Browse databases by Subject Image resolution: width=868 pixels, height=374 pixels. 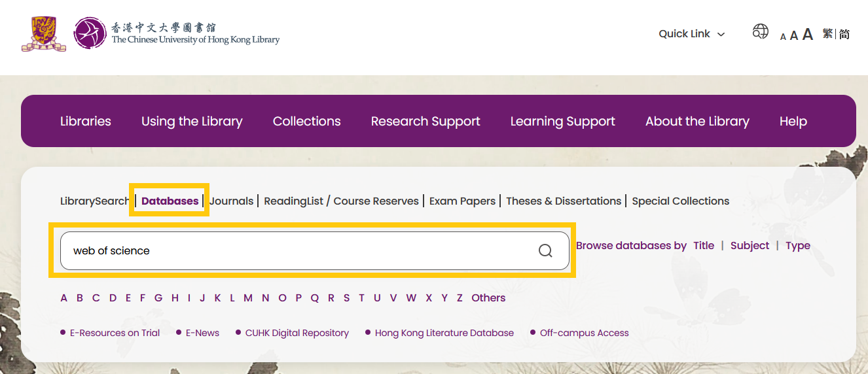coord(750,245)
